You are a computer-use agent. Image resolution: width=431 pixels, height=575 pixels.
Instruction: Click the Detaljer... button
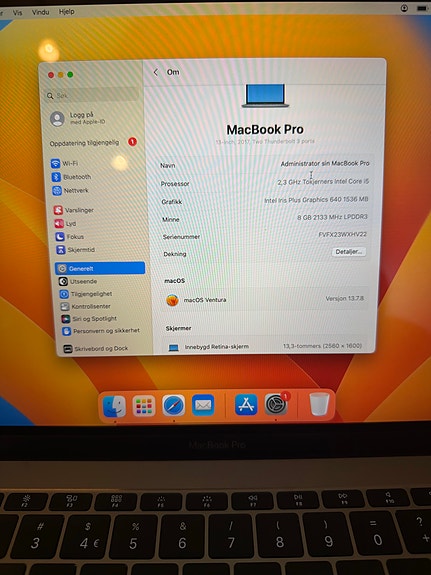349,252
